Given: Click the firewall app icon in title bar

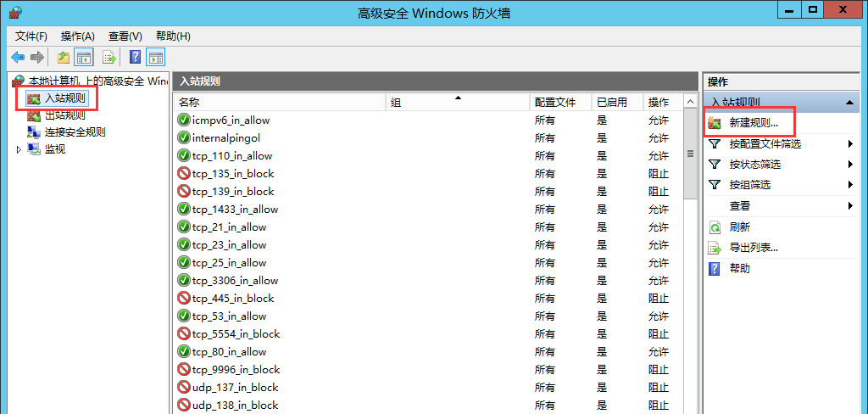Looking at the screenshot, I should click(15, 12).
